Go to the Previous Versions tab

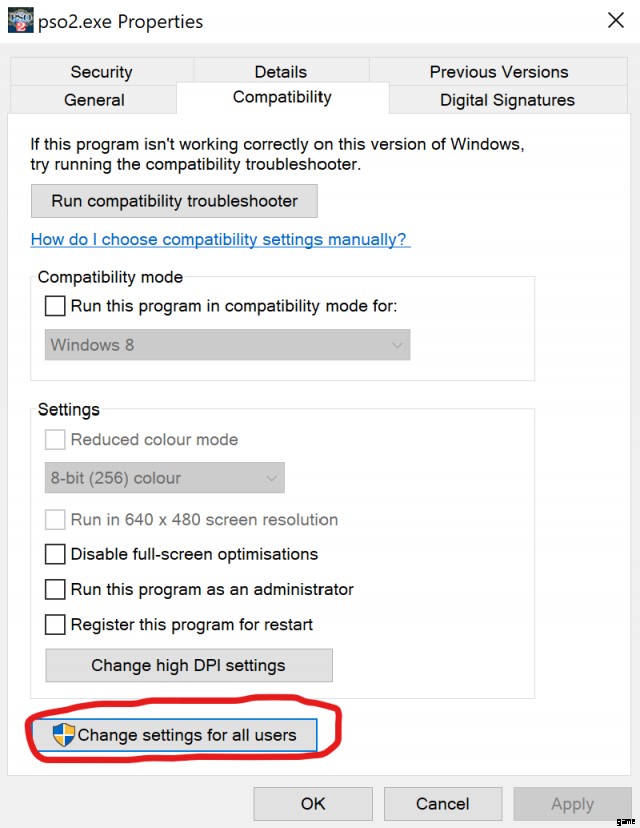(x=498, y=72)
